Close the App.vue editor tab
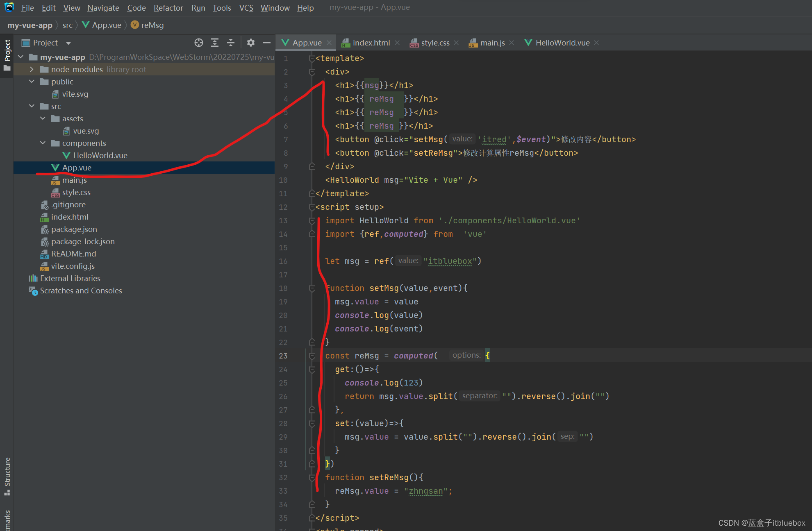 (x=329, y=43)
